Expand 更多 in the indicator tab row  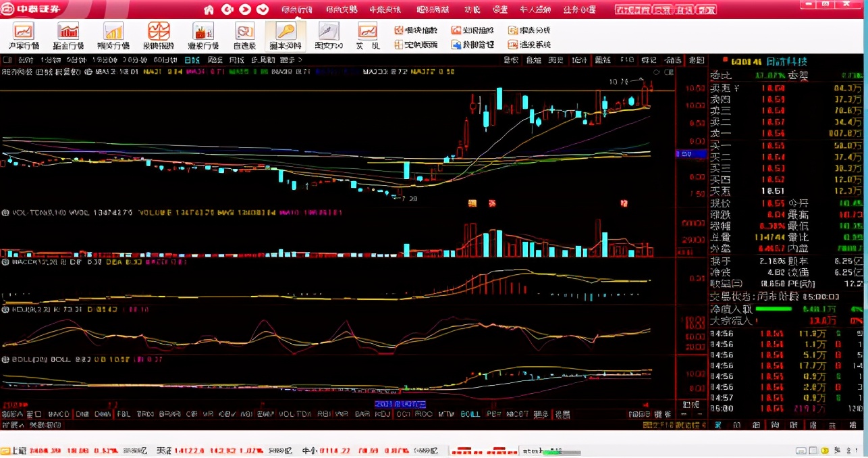pyautogui.click(x=541, y=414)
